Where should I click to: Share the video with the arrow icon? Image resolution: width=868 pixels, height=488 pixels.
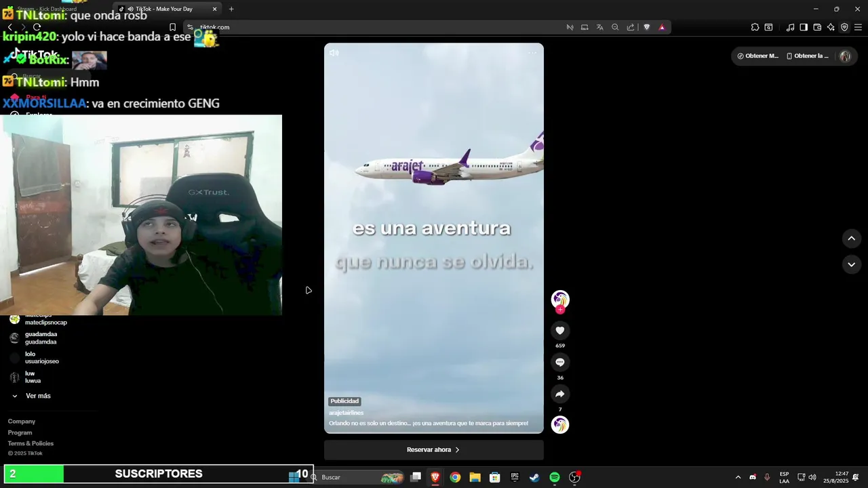pos(560,394)
